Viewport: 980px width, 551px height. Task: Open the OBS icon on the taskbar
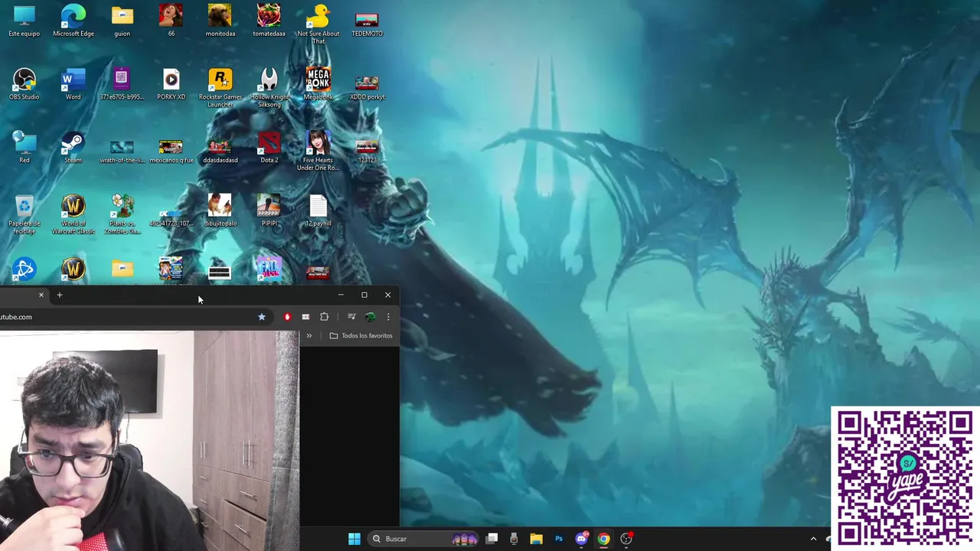[626, 539]
